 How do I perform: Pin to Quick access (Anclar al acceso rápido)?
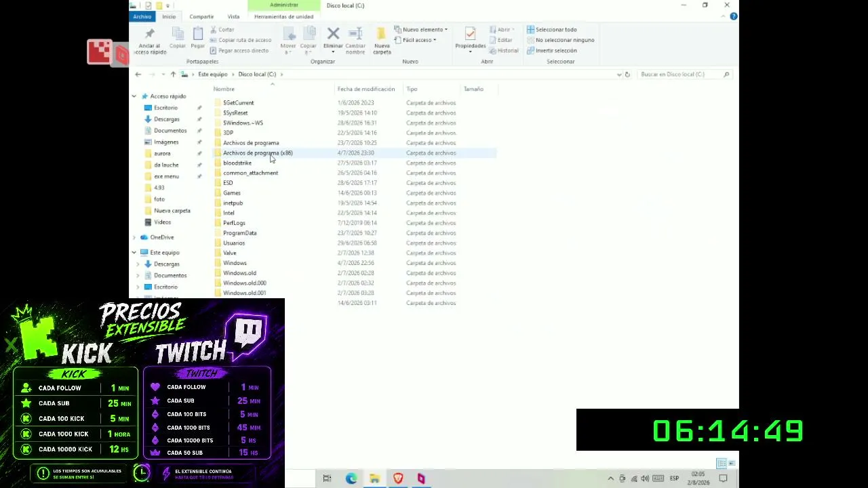pos(150,41)
